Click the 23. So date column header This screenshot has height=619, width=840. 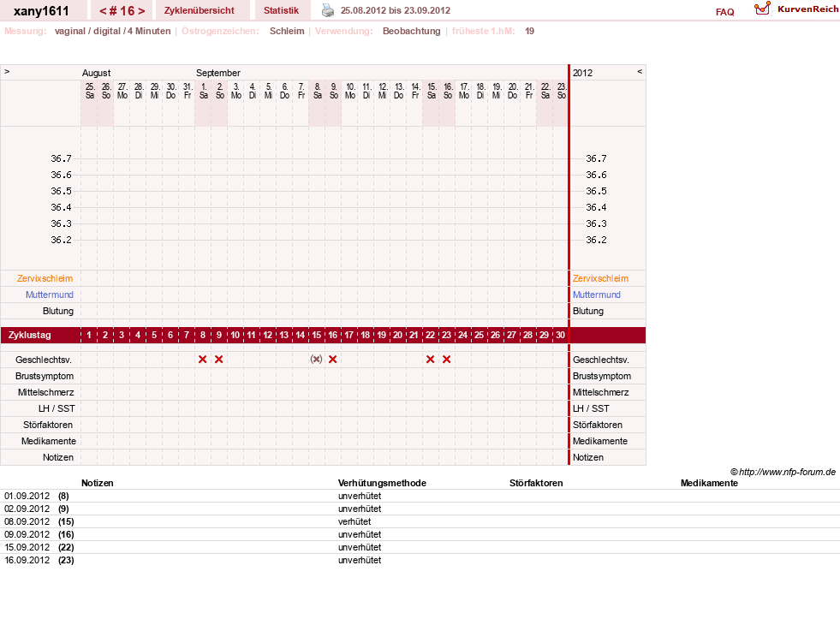562,91
